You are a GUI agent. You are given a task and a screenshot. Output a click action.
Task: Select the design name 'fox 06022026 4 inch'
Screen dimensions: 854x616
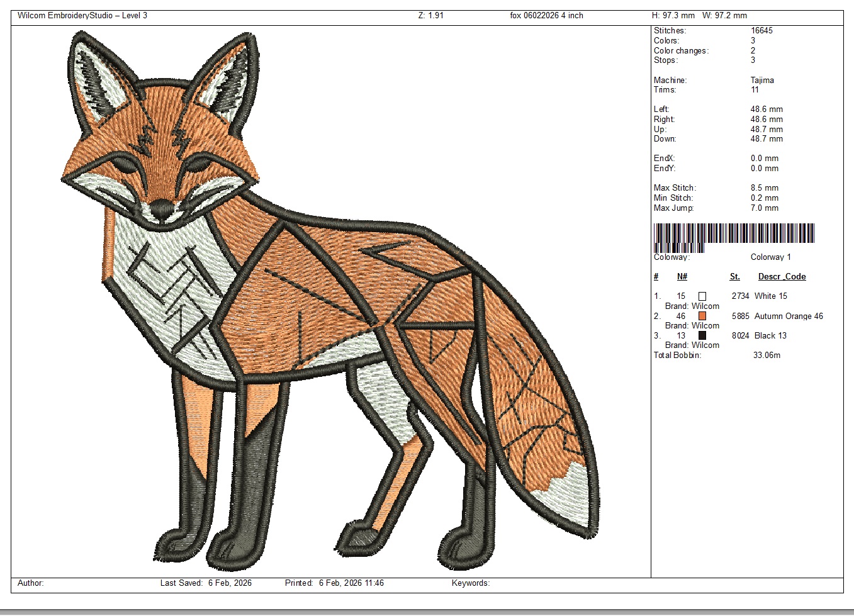point(546,16)
